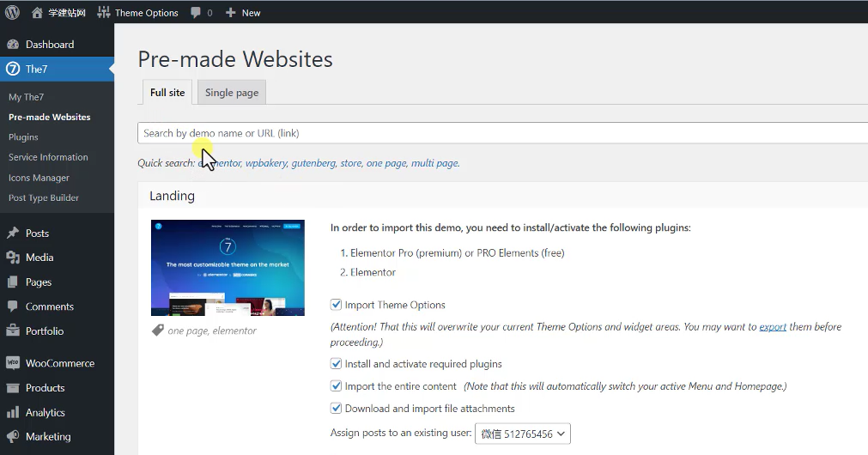Select Pre-made Websites submenu item
Screen dimensions: 868x455
pos(49,117)
